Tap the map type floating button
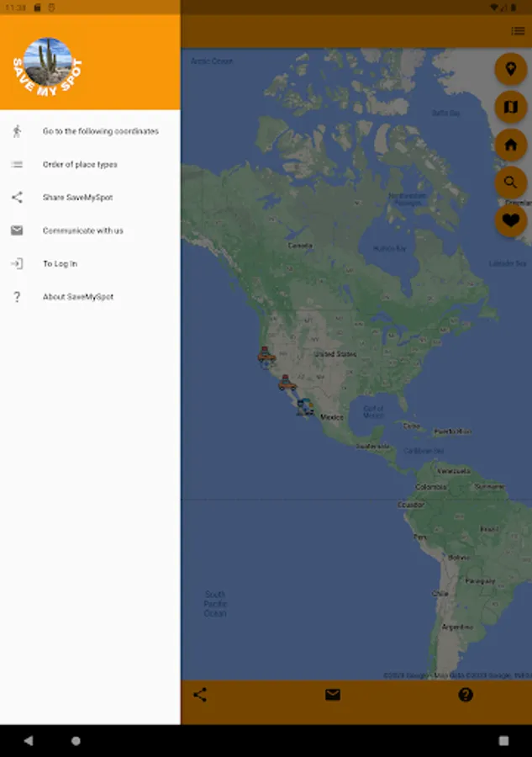Image resolution: width=532 pixels, height=757 pixels. click(x=510, y=107)
